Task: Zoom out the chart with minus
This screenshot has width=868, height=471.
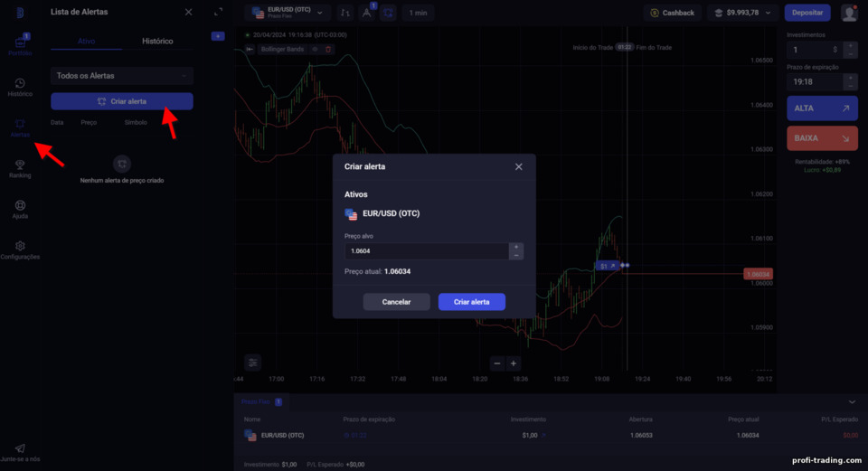Action: click(x=496, y=363)
